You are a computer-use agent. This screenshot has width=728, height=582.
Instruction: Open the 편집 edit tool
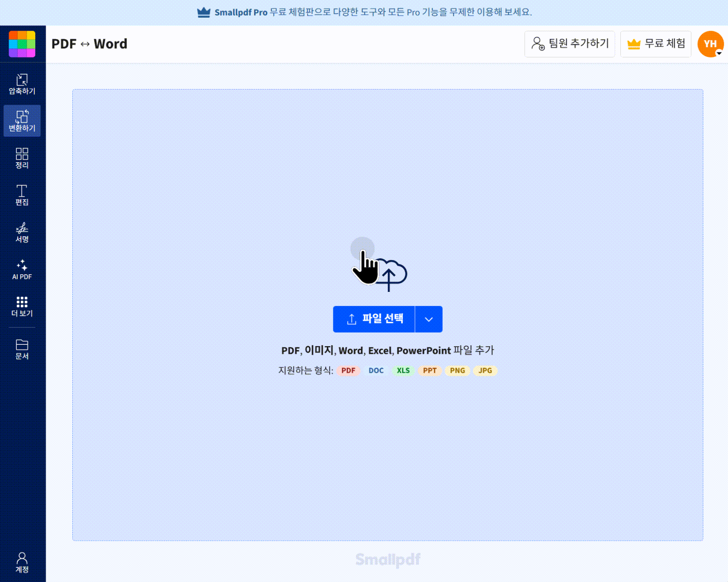point(22,195)
